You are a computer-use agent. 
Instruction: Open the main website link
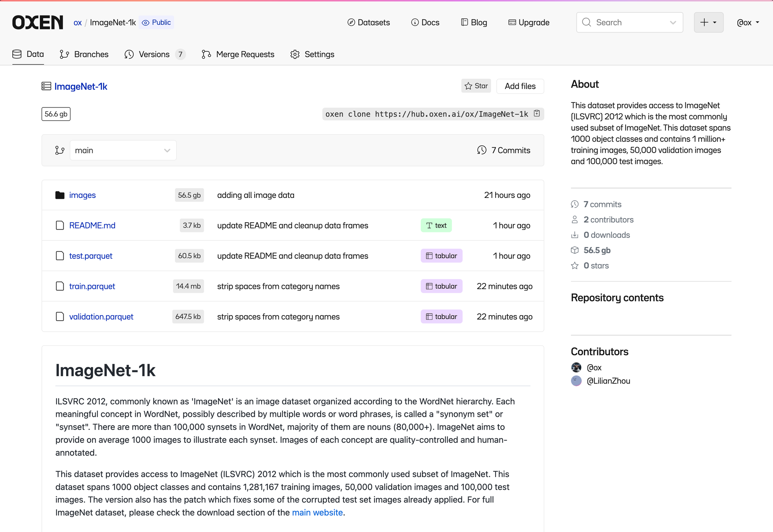coord(317,512)
